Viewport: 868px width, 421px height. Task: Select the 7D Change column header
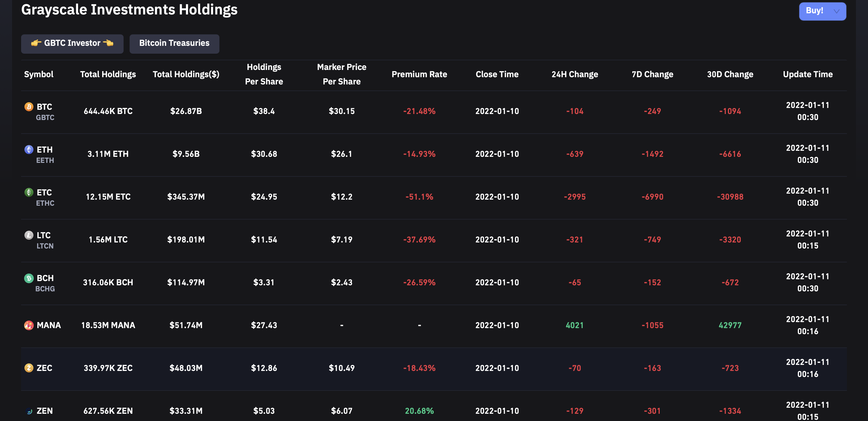pos(652,74)
